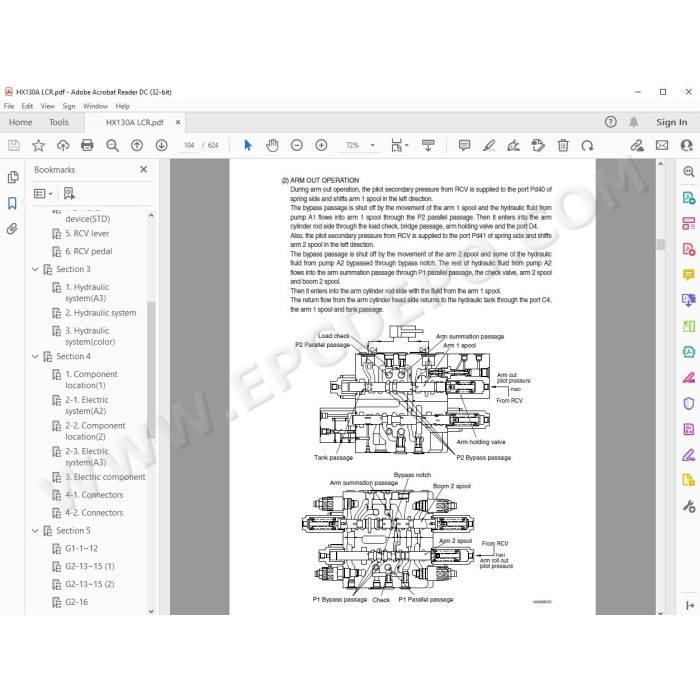Add a comment sticky note
The height and width of the screenshot is (700, 700).
click(464, 145)
